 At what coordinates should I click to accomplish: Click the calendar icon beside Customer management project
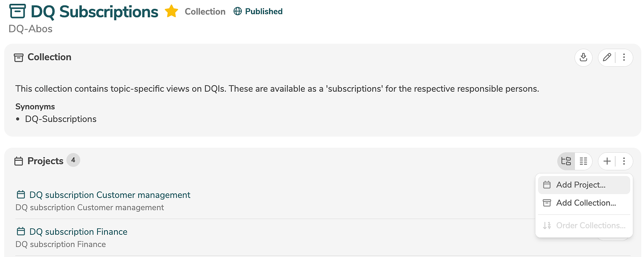21,195
